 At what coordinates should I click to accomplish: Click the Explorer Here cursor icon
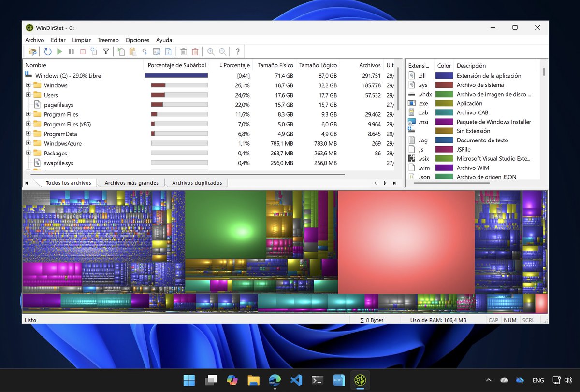pos(145,52)
